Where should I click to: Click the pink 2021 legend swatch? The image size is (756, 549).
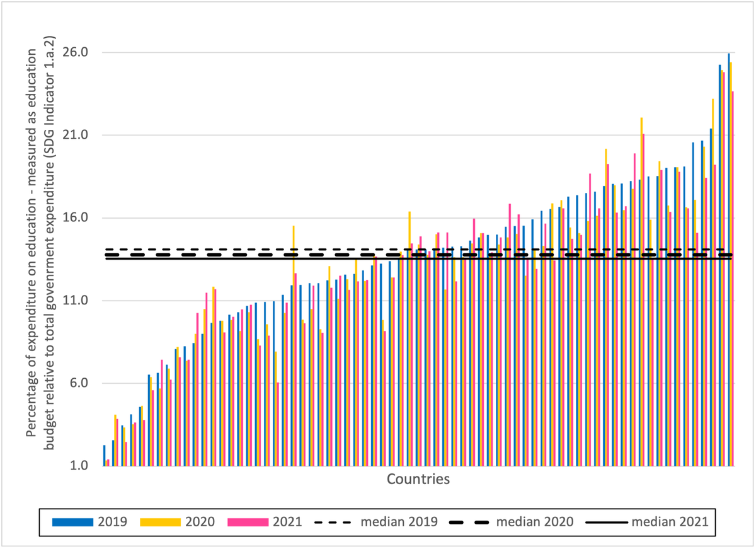click(x=249, y=522)
